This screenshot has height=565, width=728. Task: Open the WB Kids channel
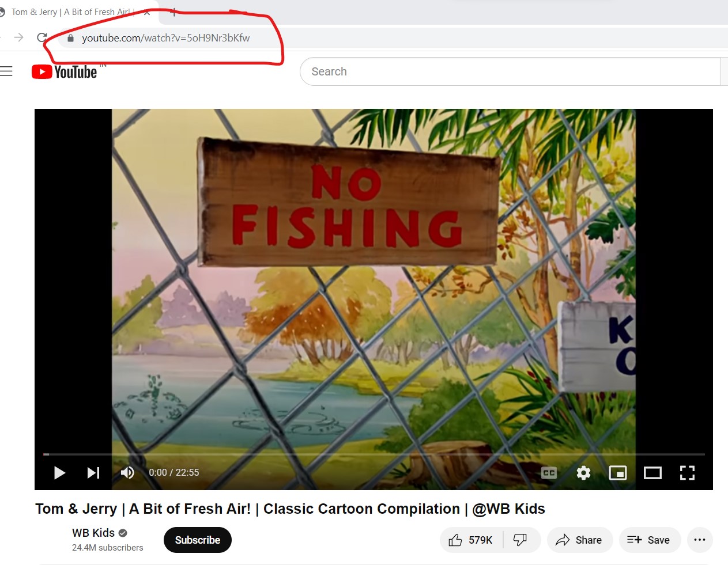[x=93, y=533]
